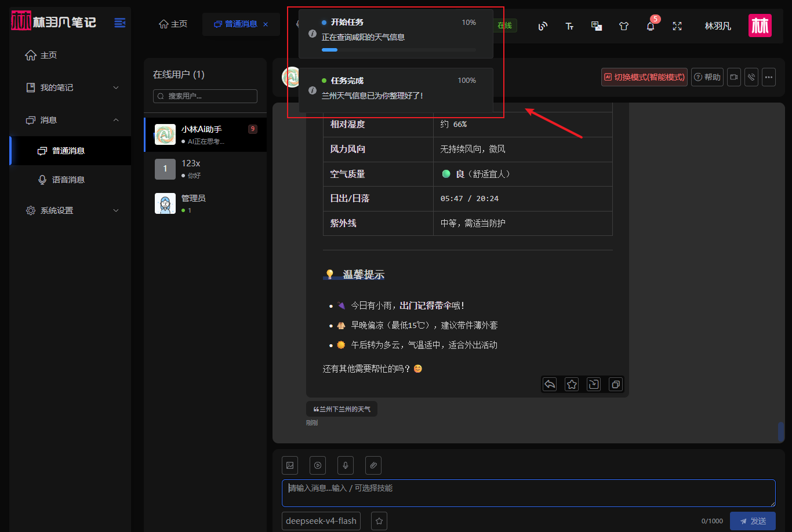The width and height of the screenshot is (792, 532).
Task: Expand 系统设置 menu chevron
Action: tap(115, 210)
